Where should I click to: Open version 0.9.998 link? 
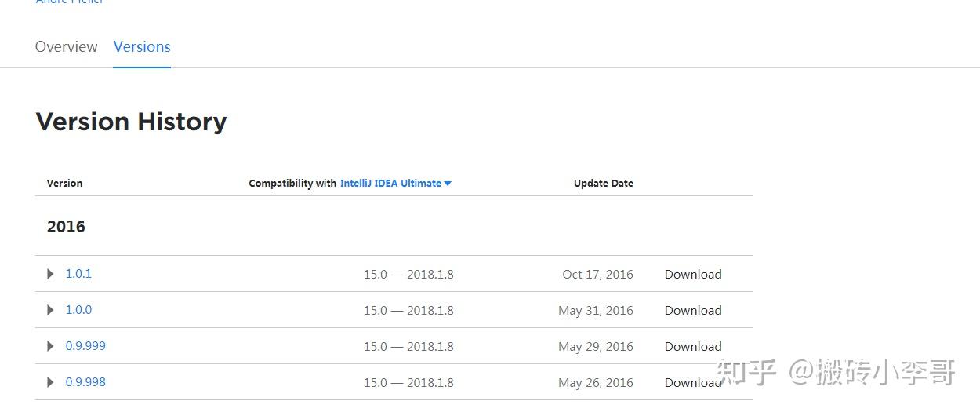(x=85, y=382)
